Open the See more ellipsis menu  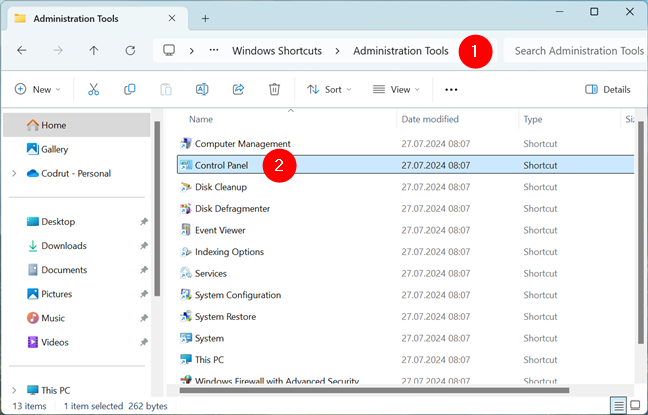click(x=451, y=89)
